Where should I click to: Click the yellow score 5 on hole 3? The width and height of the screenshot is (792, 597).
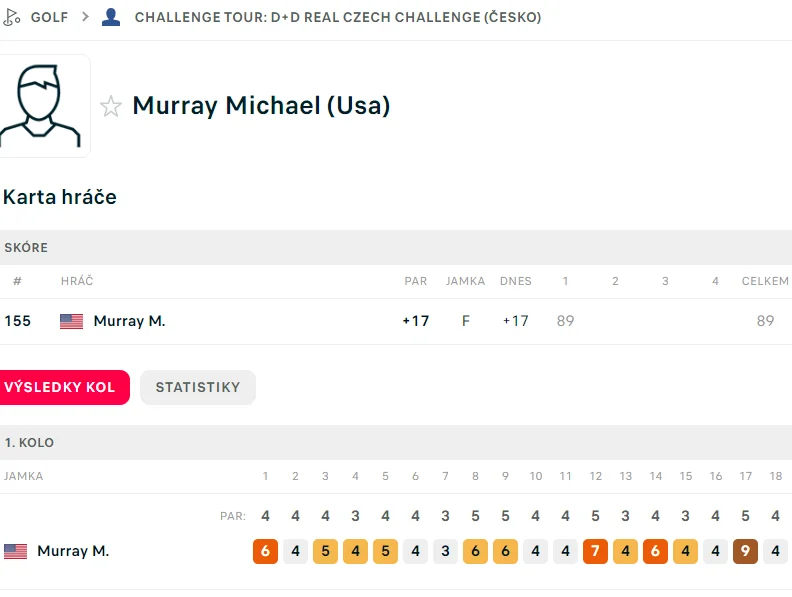[325, 551]
